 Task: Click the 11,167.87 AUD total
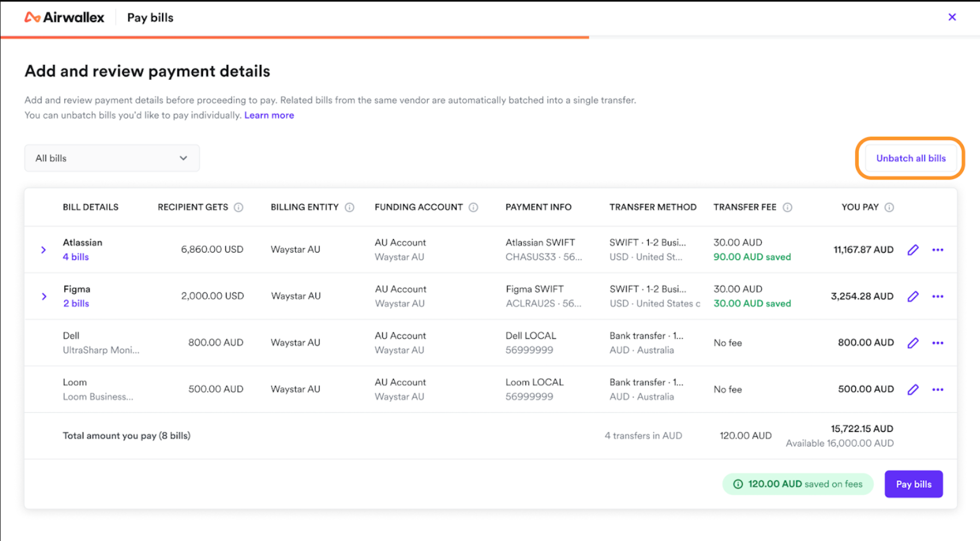(863, 250)
